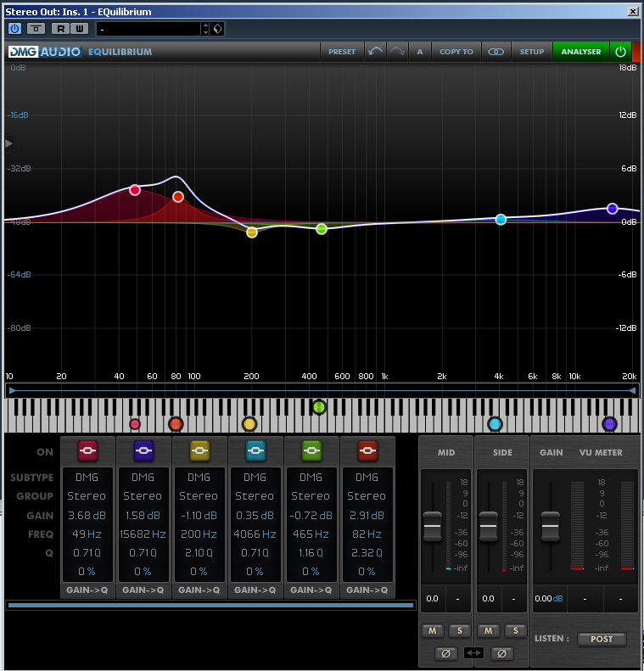This screenshot has width=644, height=671.
Task: Select the yellow EQ node at 200 Hz
Action: (x=252, y=232)
